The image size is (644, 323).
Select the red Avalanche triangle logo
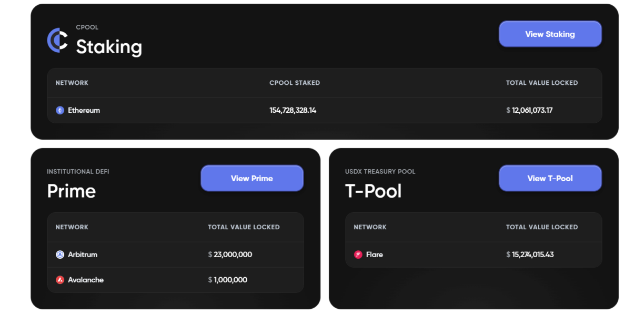click(x=59, y=280)
